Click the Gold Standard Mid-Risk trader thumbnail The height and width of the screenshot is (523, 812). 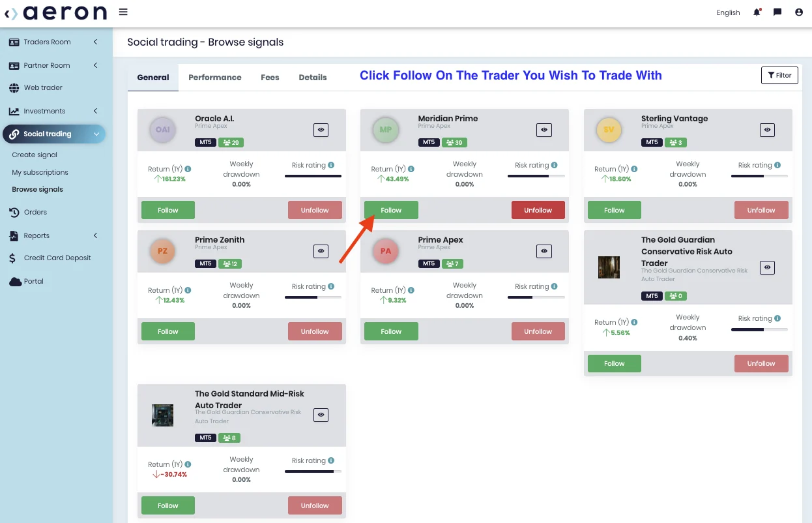pos(162,415)
